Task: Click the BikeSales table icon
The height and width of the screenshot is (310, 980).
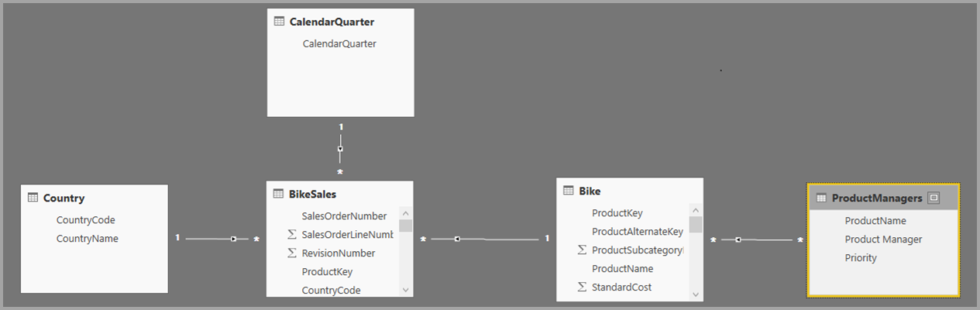Action: (x=279, y=194)
